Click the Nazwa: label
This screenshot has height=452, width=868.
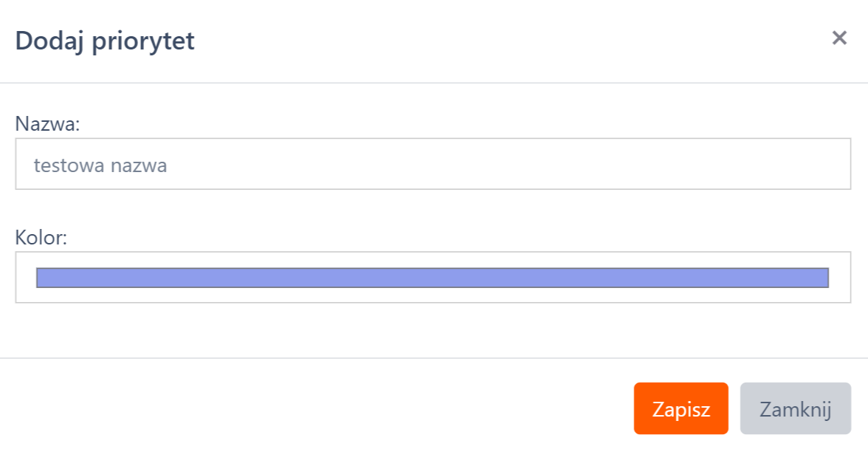(47, 123)
